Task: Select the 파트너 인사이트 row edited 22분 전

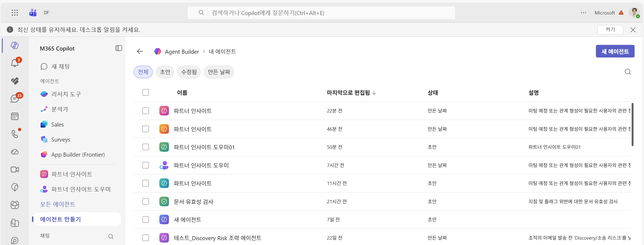Action: click(146, 111)
